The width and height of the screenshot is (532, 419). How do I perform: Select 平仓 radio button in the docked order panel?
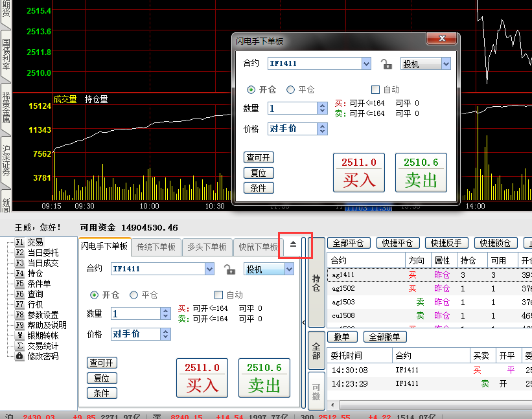[134, 295]
